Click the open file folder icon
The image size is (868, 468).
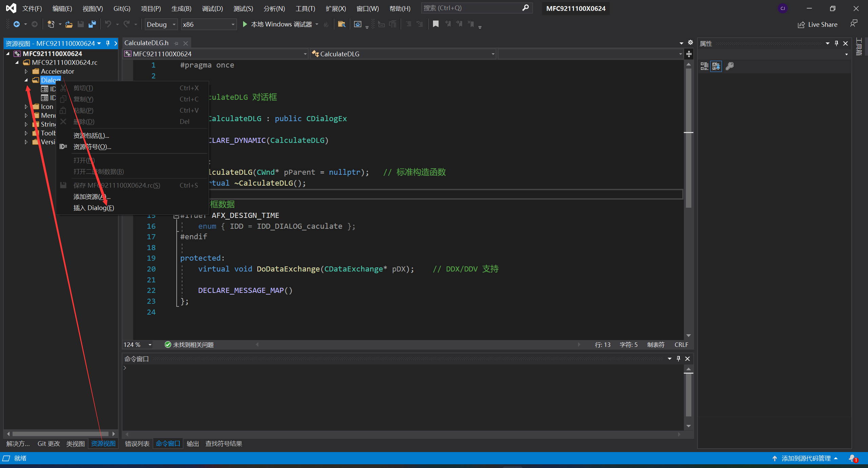[69, 24]
